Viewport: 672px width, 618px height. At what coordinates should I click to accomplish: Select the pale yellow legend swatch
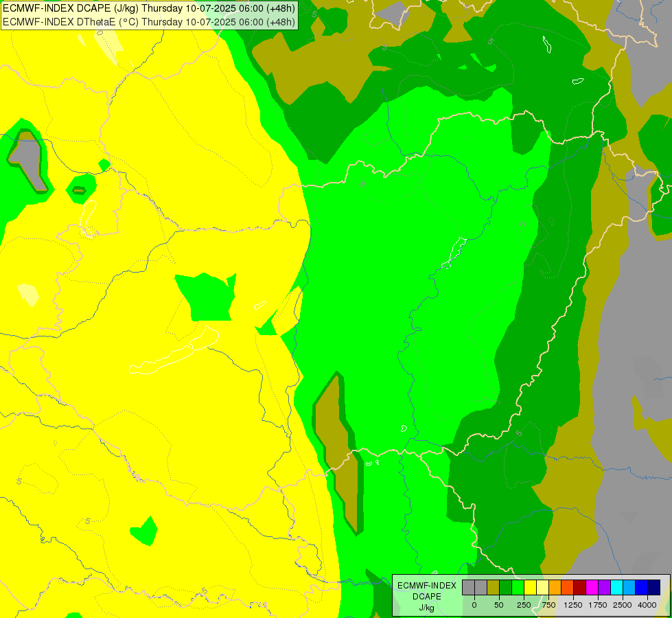click(542, 588)
